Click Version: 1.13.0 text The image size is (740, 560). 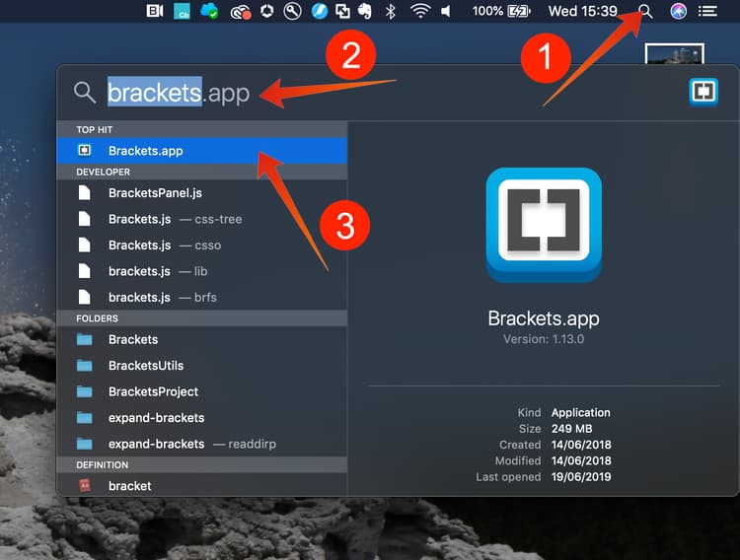pos(544,339)
